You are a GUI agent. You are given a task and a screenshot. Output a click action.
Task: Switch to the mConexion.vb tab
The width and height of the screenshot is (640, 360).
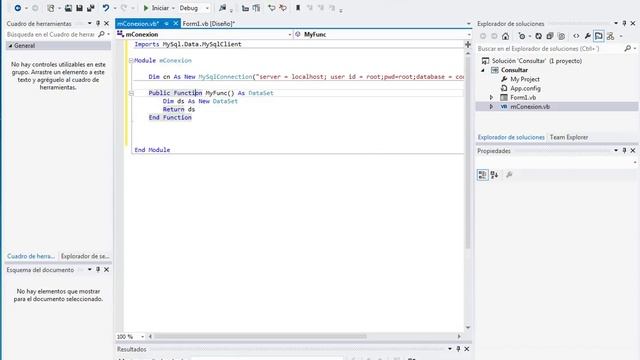click(138, 24)
